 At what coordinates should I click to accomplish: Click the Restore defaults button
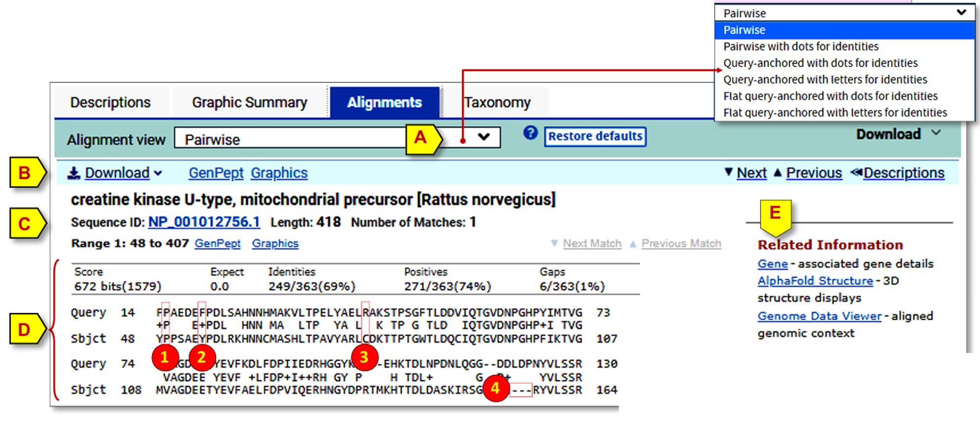[x=595, y=136]
